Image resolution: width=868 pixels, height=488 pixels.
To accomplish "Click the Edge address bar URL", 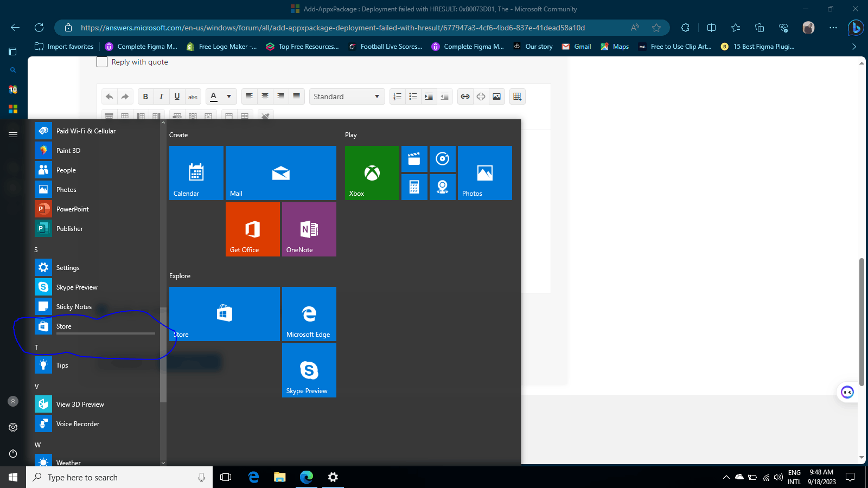I will pos(333,28).
